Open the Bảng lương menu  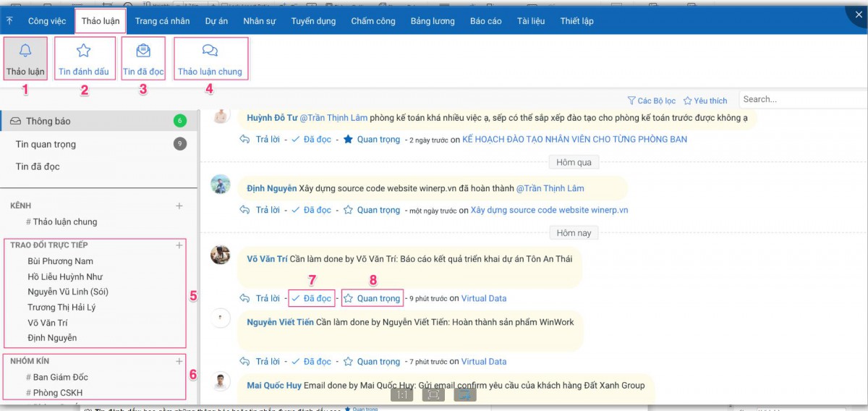(433, 21)
